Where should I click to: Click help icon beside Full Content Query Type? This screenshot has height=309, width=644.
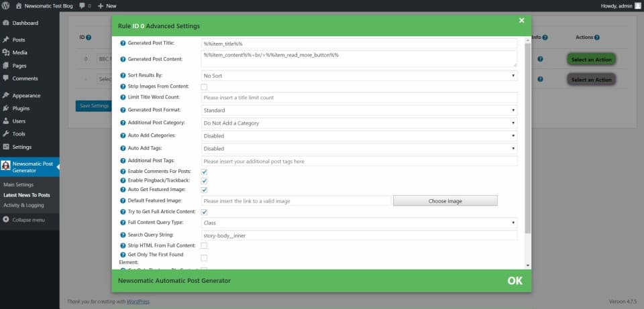tap(123, 223)
